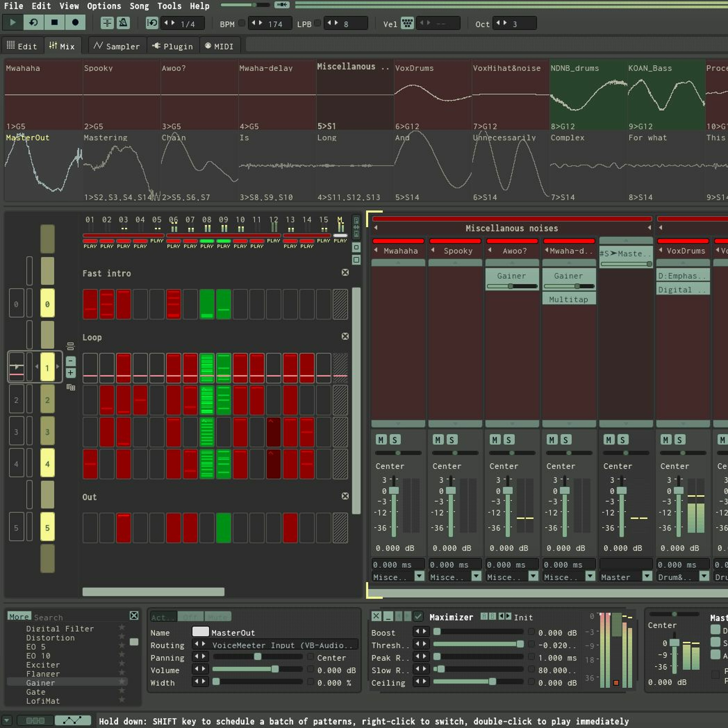Toggle the LPB automation checkbox
The width and height of the screenshot is (728, 728).
[318, 23]
